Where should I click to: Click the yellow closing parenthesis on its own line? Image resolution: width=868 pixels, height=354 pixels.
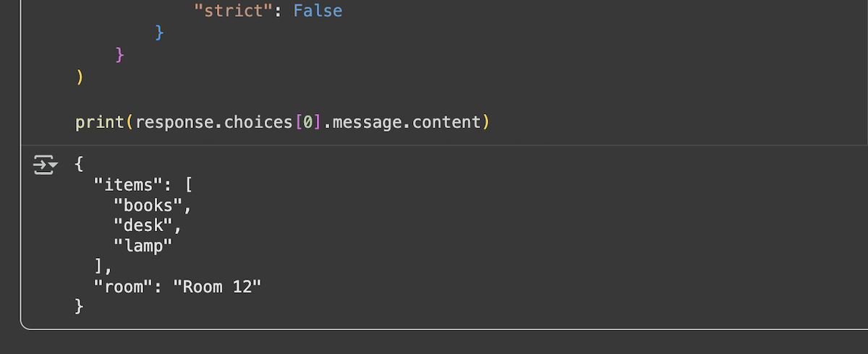click(x=80, y=77)
